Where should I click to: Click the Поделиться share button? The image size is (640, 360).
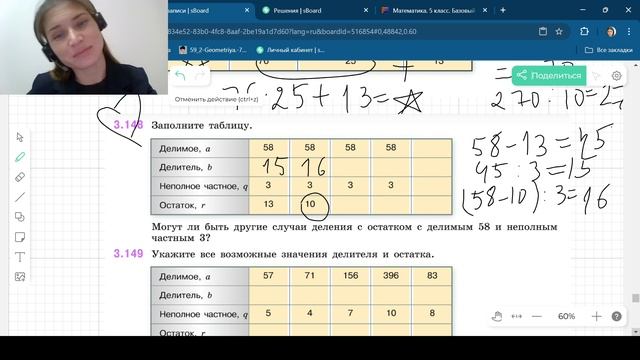click(x=549, y=76)
